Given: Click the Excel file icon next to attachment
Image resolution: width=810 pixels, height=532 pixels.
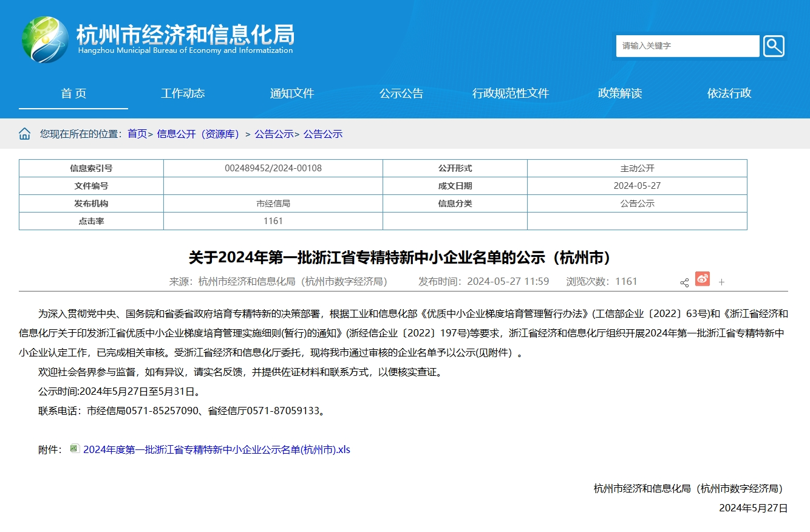Looking at the screenshot, I should [x=75, y=449].
